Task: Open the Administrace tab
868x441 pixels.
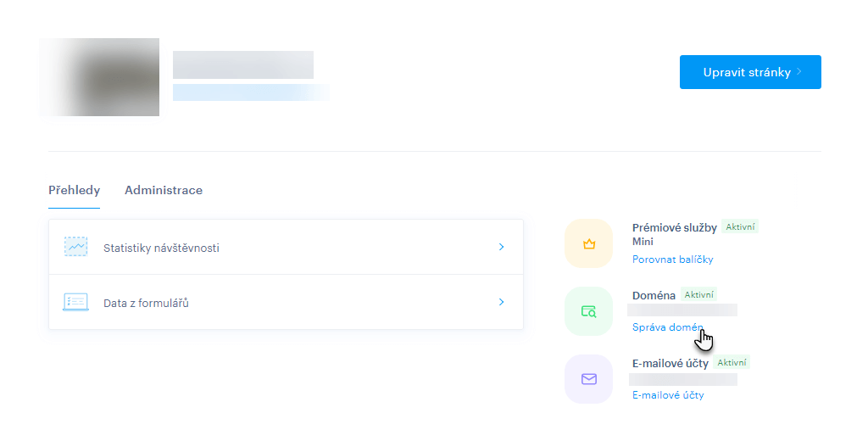Action: (x=164, y=190)
